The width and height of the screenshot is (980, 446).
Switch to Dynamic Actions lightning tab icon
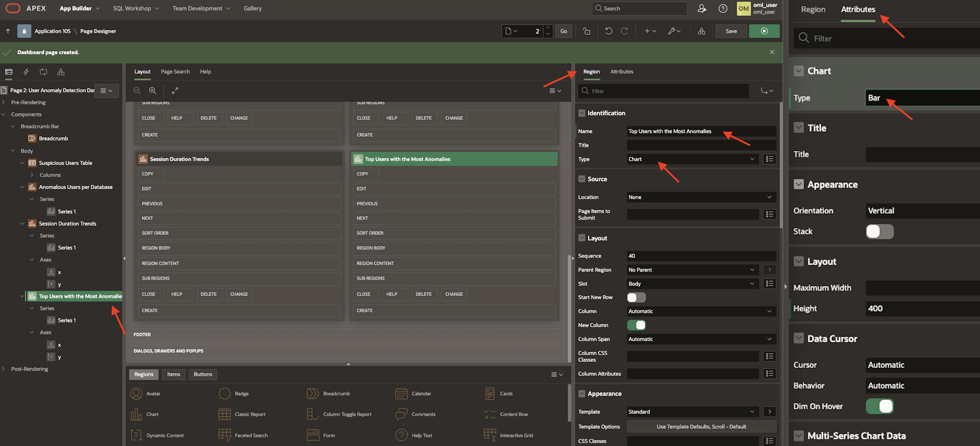click(26, 72)
